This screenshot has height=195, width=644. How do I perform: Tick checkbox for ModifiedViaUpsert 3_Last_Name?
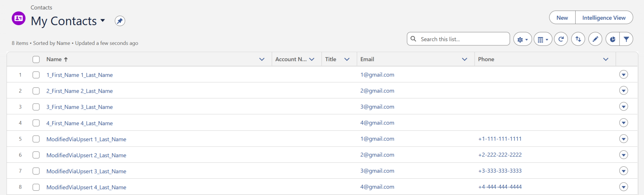pyautogui.click(x=36, y=171)
